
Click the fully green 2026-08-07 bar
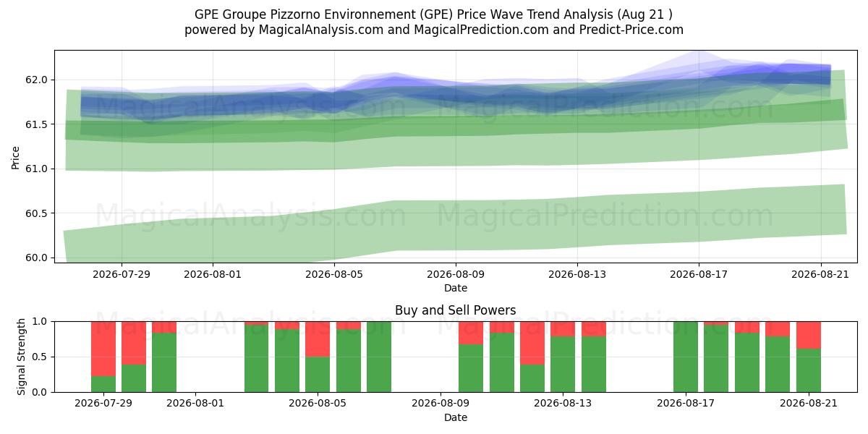point(379,357)
